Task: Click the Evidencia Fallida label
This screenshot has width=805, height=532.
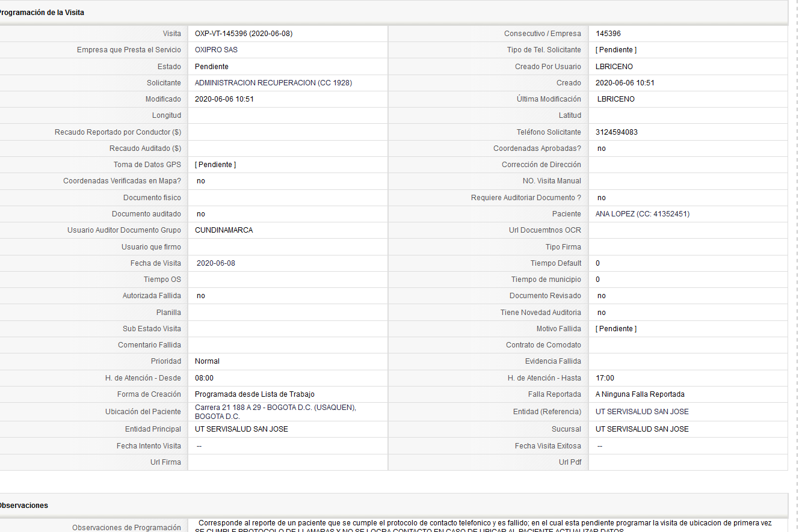Action: tap(554, 361)
